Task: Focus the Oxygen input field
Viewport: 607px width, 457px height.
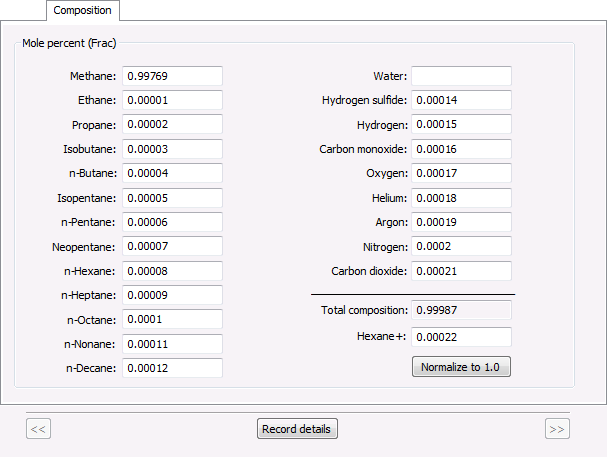Action: click(461, 173)
